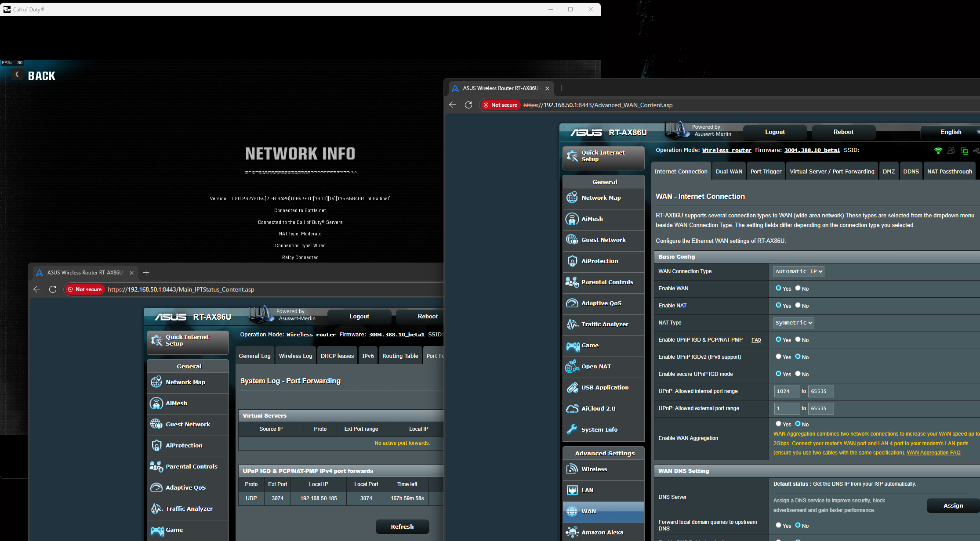Set Enable NAT to No
This screenshot has width=980, height=541.
pyautogui.click(x=798, y=305)
